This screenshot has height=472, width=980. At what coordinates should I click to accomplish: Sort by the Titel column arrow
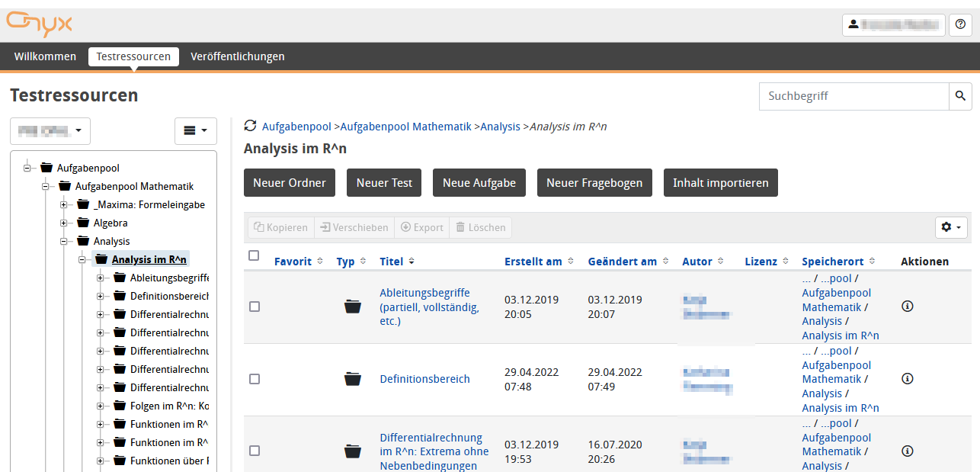(412, 262)
